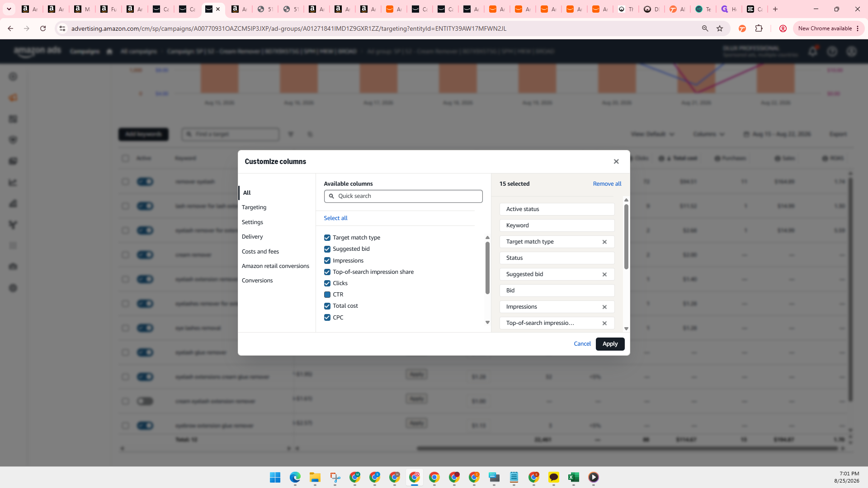This screenshot has height=488, width=868.
Task: Select Bid item in selected list
Action: point(557,291)
